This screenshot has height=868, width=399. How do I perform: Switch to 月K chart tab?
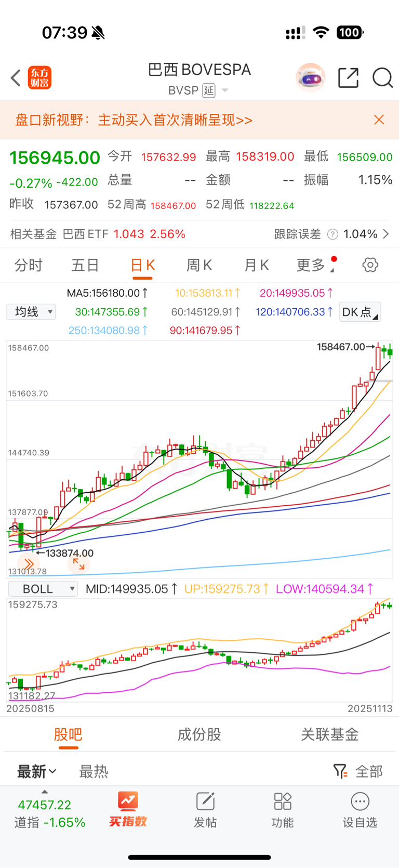[257, 266]
